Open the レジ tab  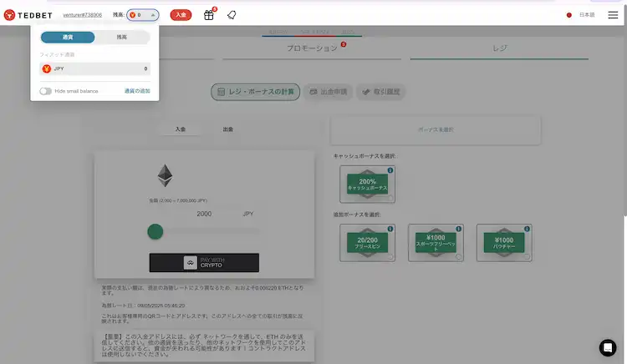tap(499, 48)
